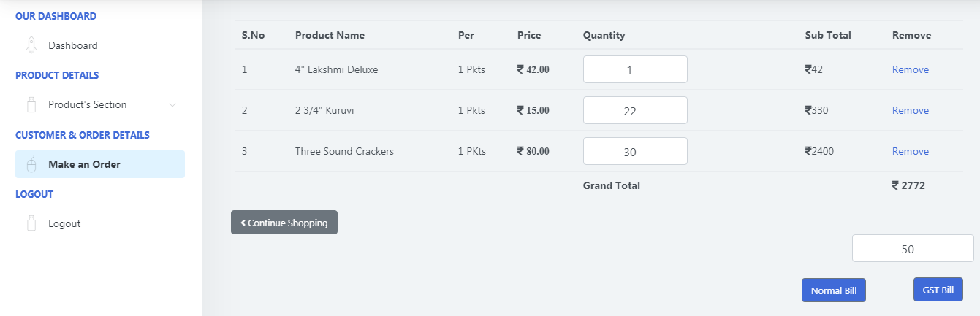This screenshot has height=316, width=980.
Task: Click the Logout menu entry
Action: [64, 223]
